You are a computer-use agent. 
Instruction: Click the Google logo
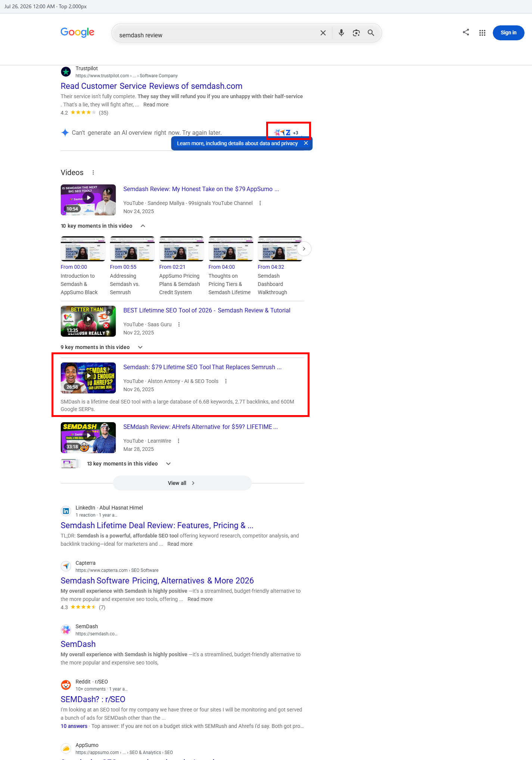click(77, 32)
